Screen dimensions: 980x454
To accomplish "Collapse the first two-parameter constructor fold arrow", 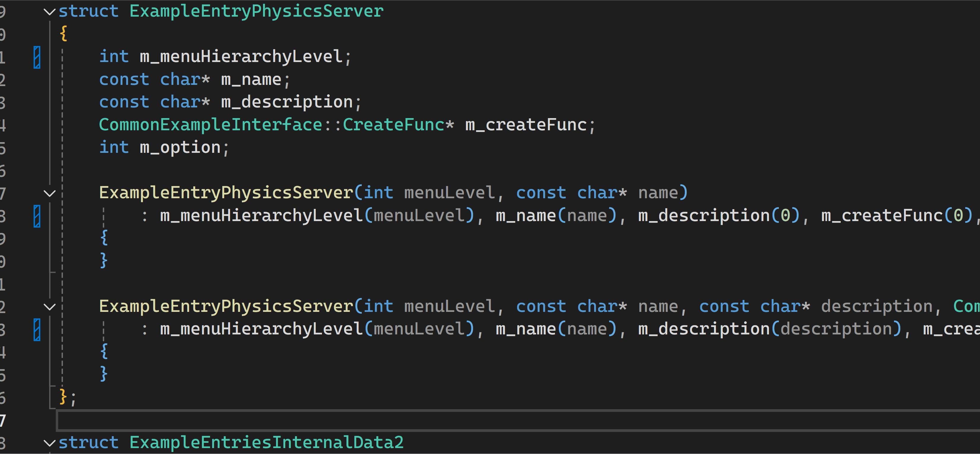I will [50, 193].
